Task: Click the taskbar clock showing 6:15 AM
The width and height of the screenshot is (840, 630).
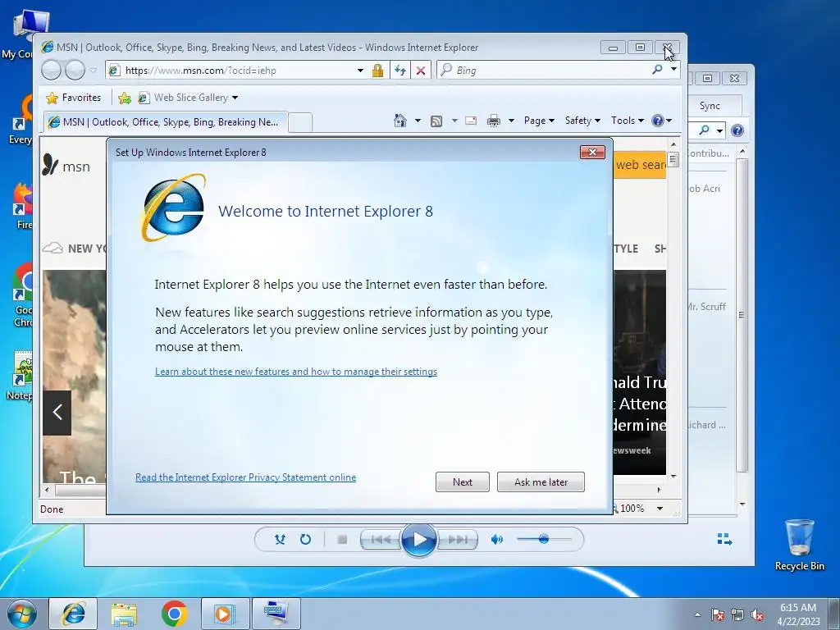Action: 798,614
